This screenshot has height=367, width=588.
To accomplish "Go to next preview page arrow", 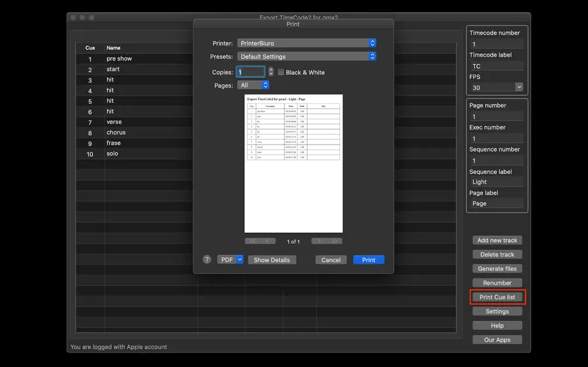I will [319, 241].
